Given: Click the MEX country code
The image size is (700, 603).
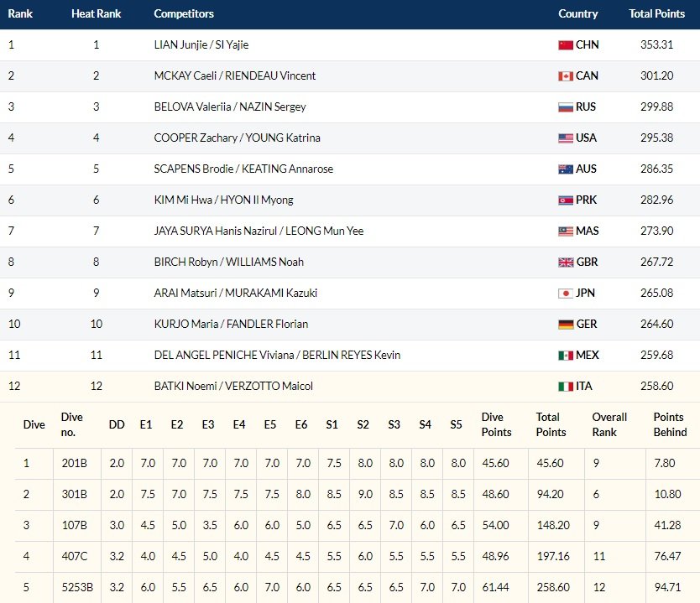Looking at the screenshot, I should click(x=588, y=356).
